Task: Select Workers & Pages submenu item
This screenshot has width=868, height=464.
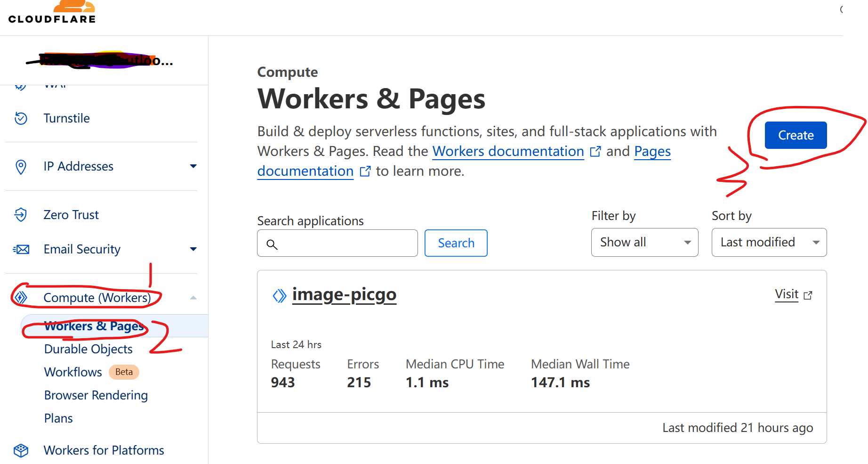Action: [94, 326]
